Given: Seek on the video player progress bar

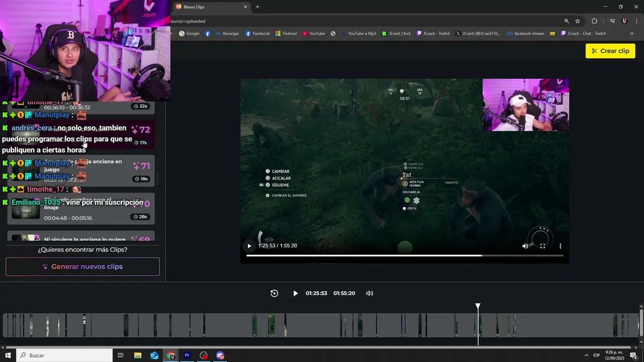Looking at the screenshot, I should point(405,255).
